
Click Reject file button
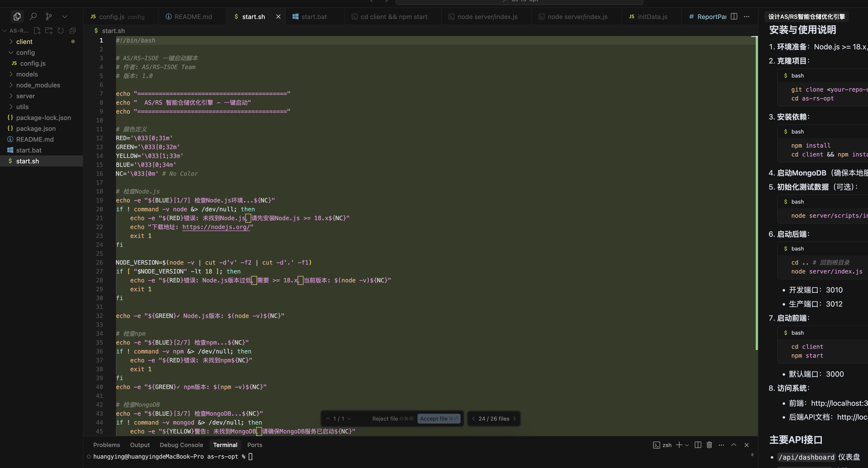(393, 418)
